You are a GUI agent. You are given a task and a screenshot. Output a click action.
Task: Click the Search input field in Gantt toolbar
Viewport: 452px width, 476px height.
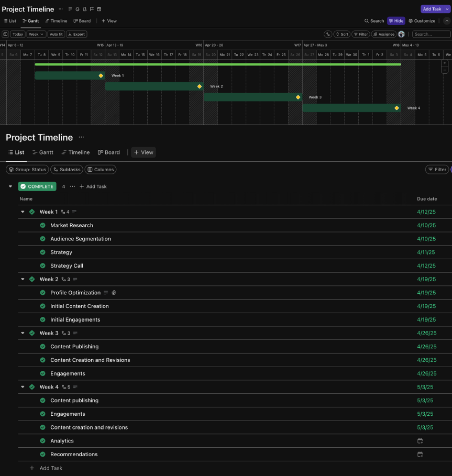[432, 35]
